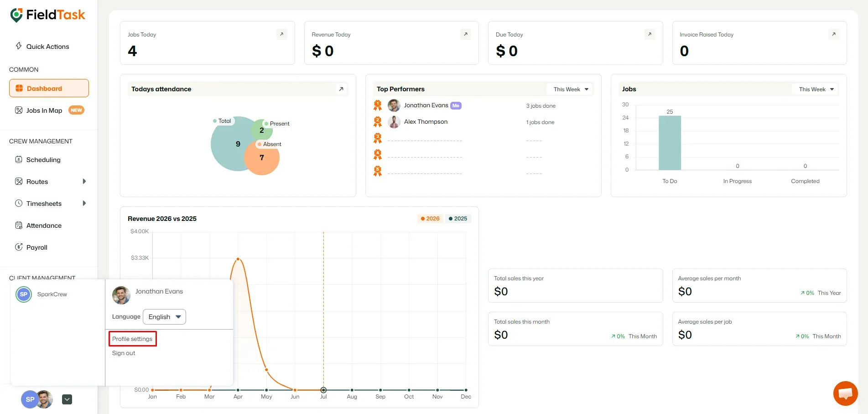Click the Jul marker on revenue chart
Viewport: 868px width, 414px height.
pyautogui.click(x=323, y=390)
